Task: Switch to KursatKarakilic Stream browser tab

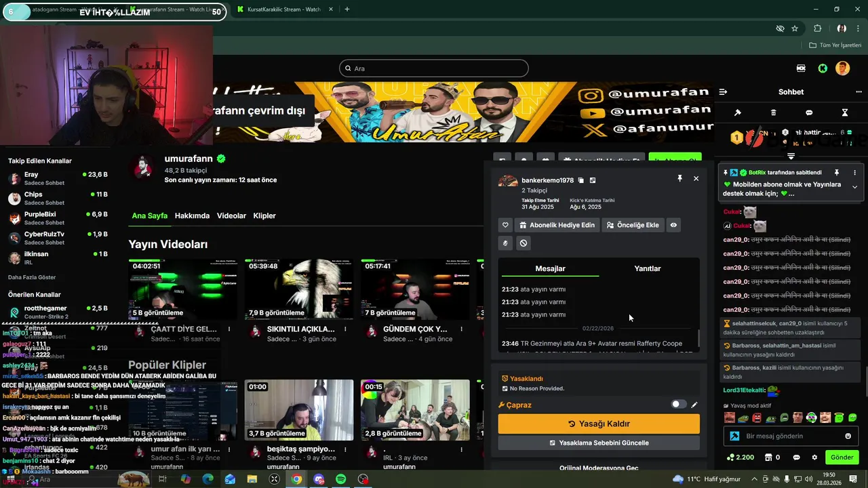Action: coord(283,9)
